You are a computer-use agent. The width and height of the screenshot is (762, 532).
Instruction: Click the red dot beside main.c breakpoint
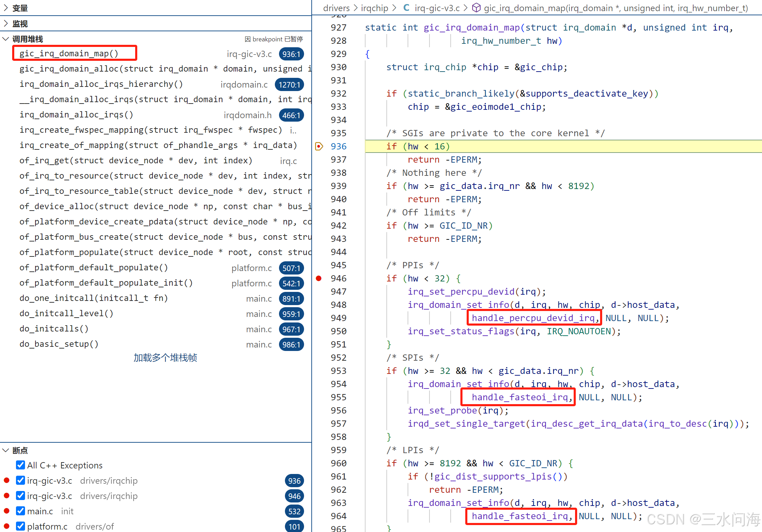point(6,511)
